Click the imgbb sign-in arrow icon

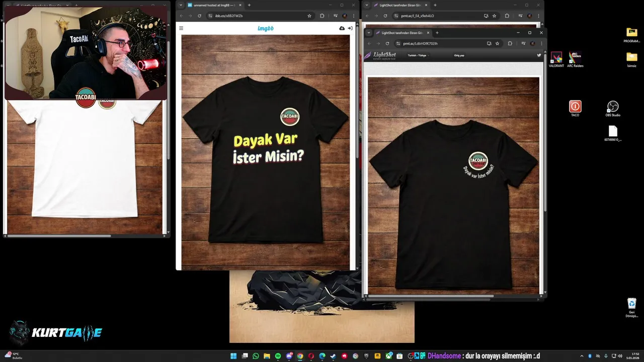(350, 28)
